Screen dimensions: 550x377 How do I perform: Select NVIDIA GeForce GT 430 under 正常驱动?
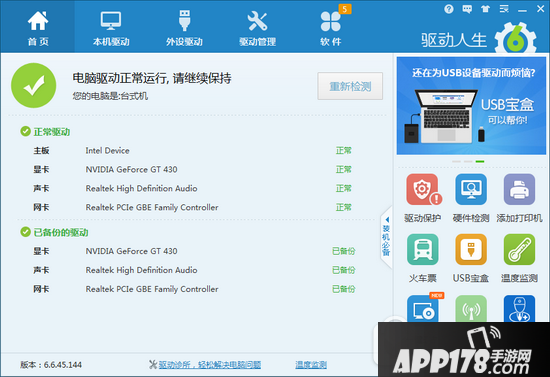[x=192, y=169]
